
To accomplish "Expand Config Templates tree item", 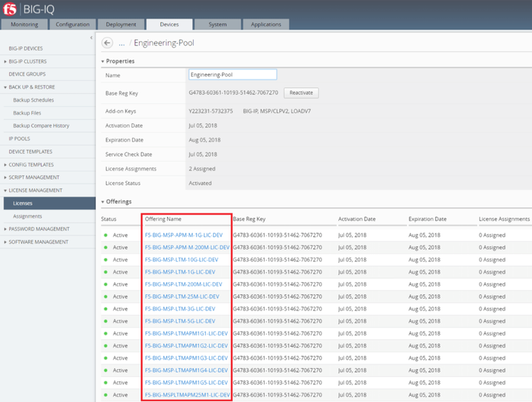I will (x=31, y=164).
